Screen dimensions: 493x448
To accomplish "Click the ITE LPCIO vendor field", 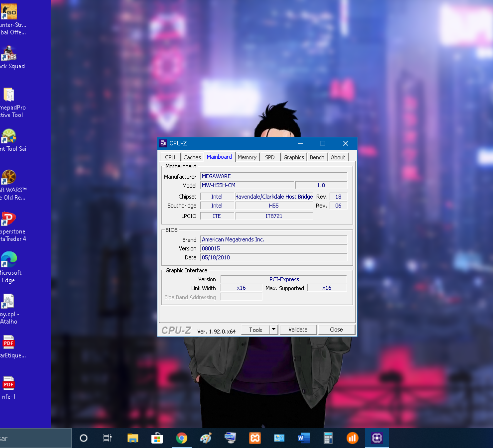I will (x=217, y=216).
